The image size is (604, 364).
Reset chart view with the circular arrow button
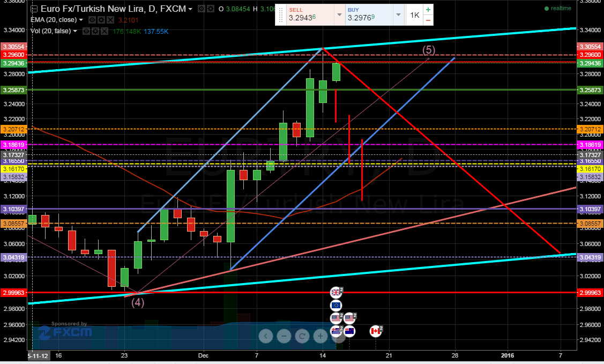[x=302, y=336]
